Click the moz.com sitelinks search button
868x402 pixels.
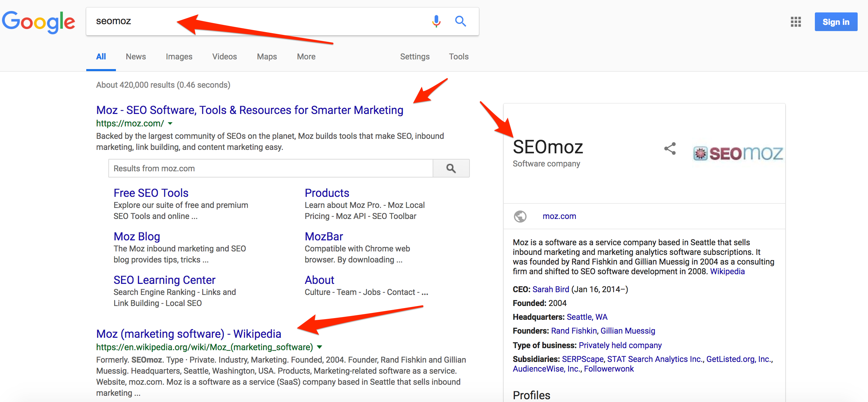[451, 168]
